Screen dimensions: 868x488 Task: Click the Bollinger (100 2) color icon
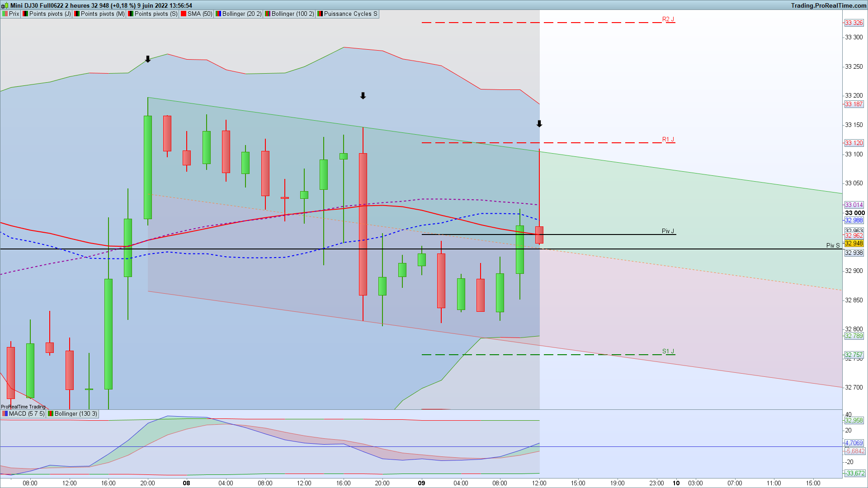click(268, 14)
